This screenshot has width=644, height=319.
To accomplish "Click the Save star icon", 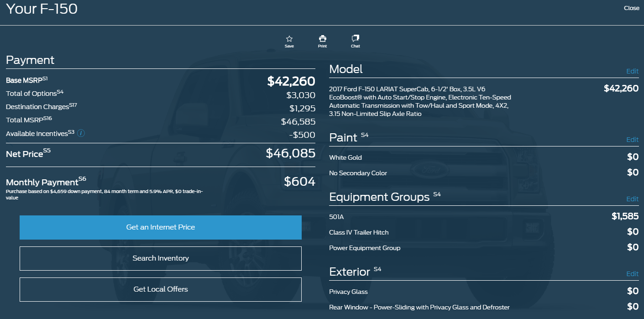I will pos(289,39).
